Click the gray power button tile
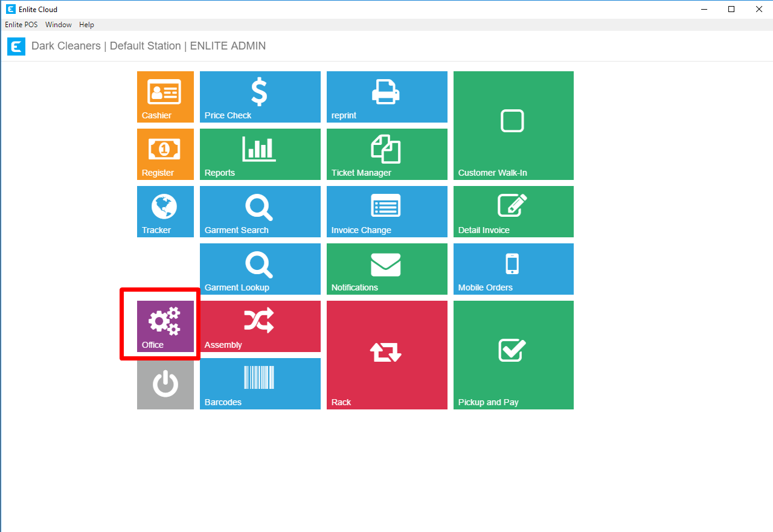The width and height of the screenshot is (773, 532). [165, 385]
